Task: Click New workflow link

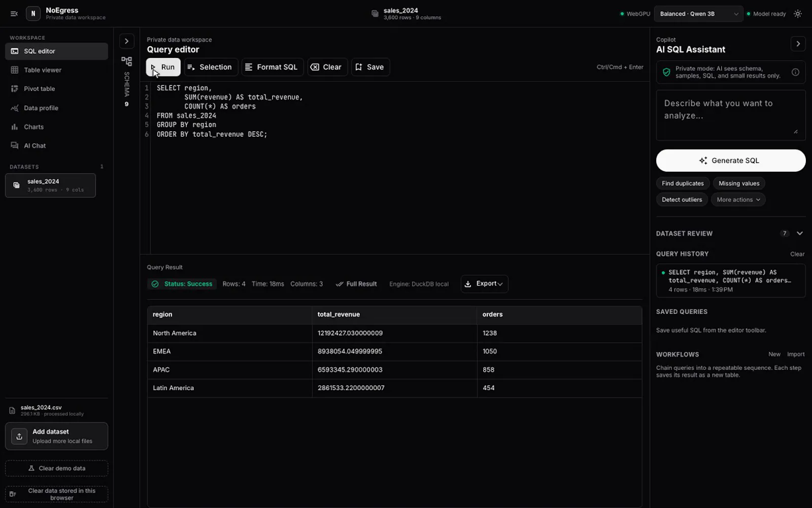Action: click(774, 355)
